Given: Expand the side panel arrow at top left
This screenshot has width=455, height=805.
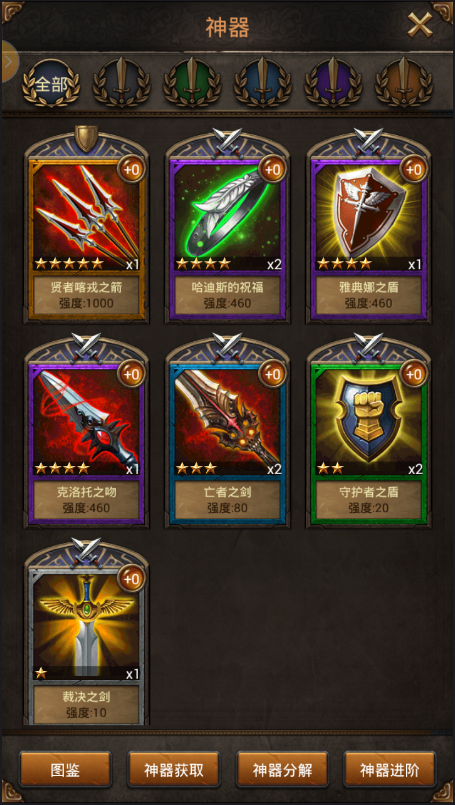Looking at the screenshot, I should (x=9, y=62).
